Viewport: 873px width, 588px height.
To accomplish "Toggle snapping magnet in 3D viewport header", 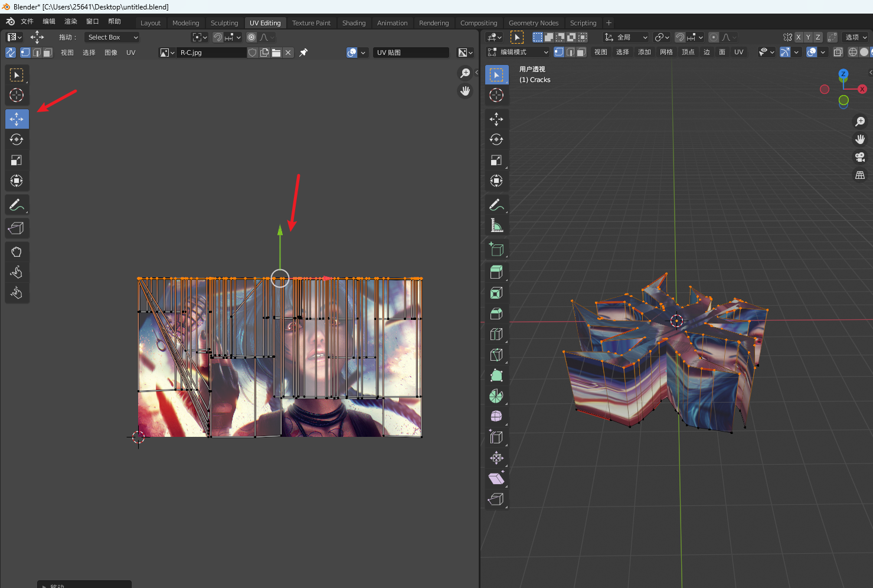I will tap(680, 37).
